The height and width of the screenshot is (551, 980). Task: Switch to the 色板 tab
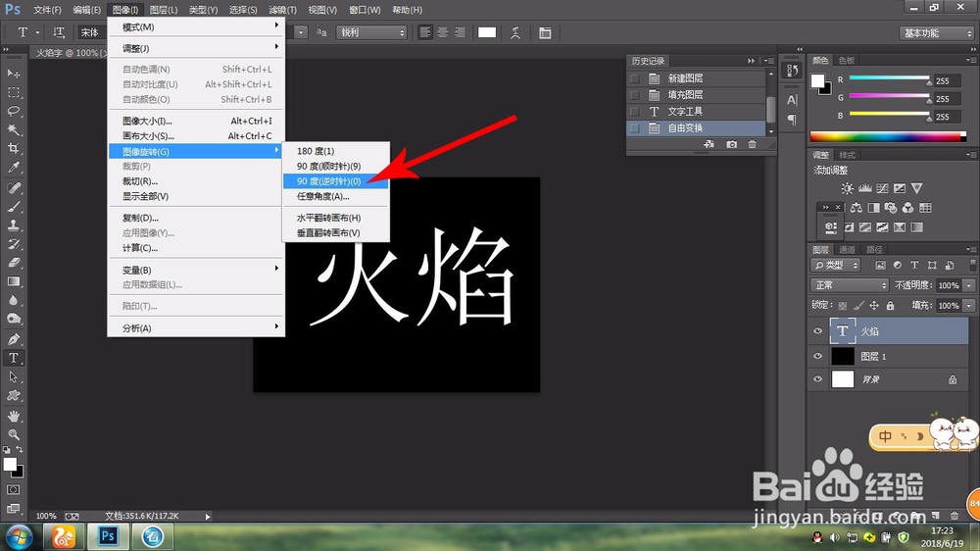pos(847,61)
